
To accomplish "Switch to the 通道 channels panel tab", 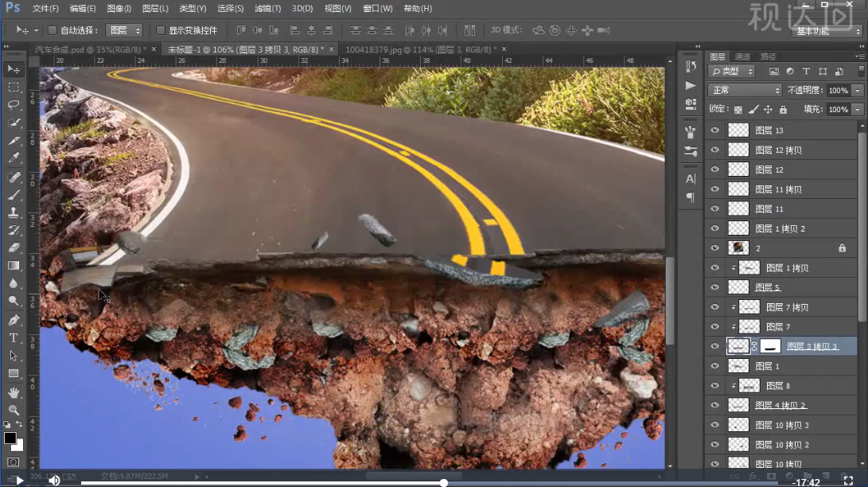I will (x=742, y=56).
